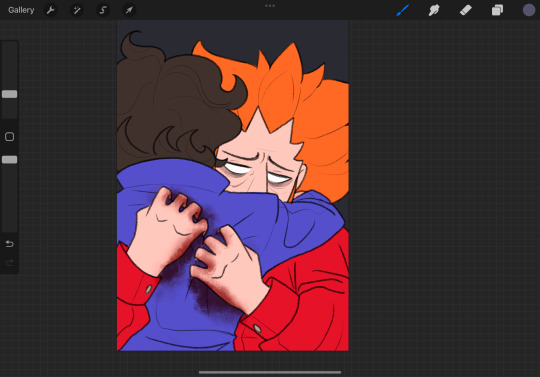This screenshot has width=540, height=377.
Task: Redo the last undone action
Action: pyautogui.click(x=9, y=263)
